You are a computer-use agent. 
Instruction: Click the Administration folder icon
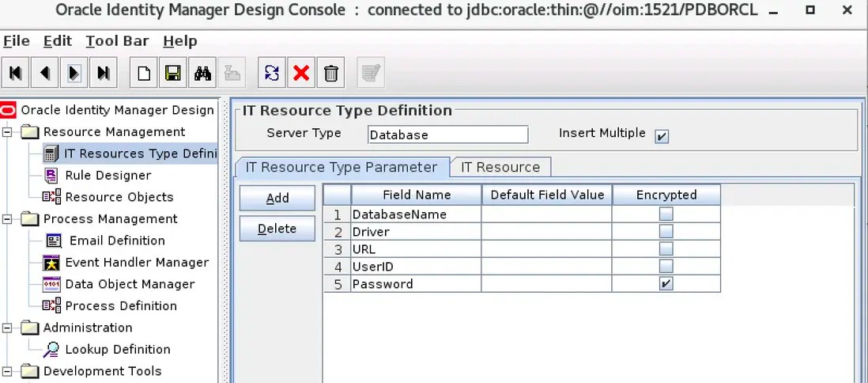tap(30, 328)
